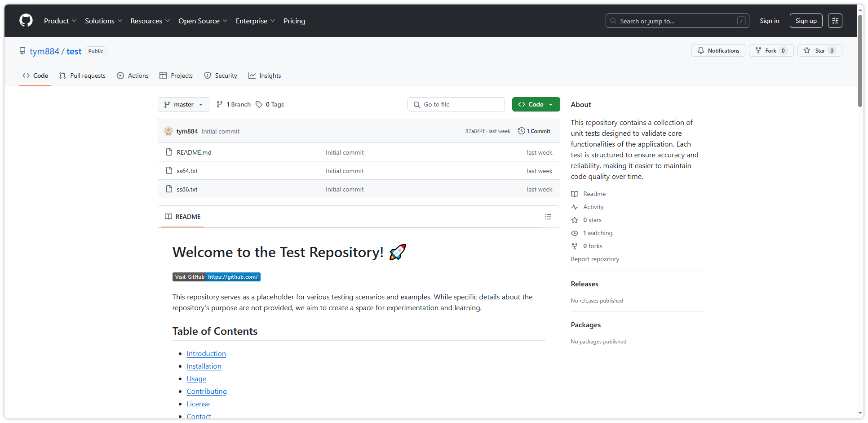
Task: Switch to the Pull requests tab
Action: point(83,76)
